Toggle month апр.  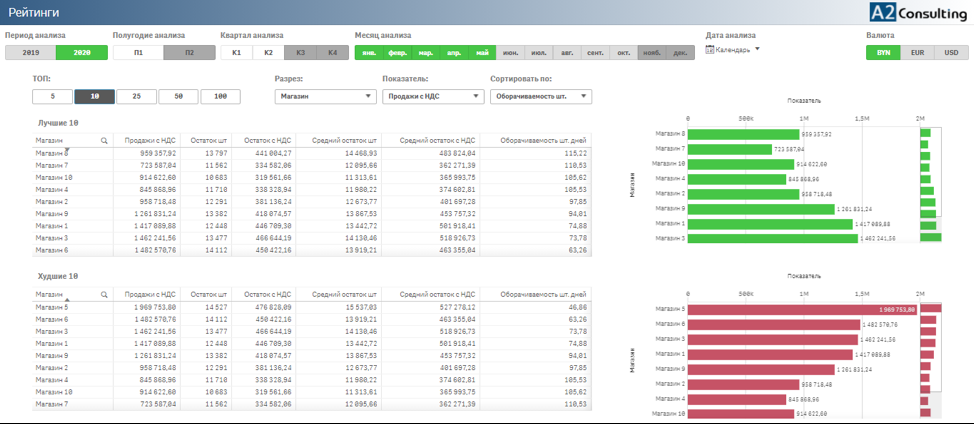[454, 53]
